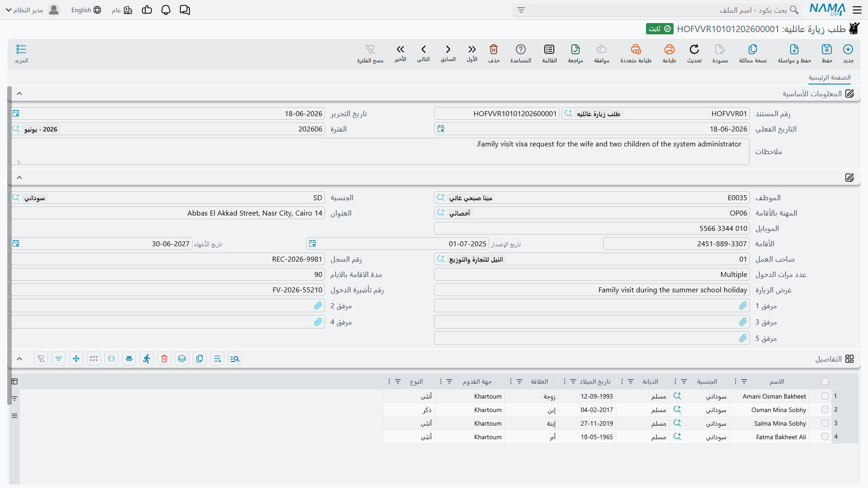Click the Review (مراجعه) icon
This screenshot has height=488, width=868.
[x=576, y=49]
